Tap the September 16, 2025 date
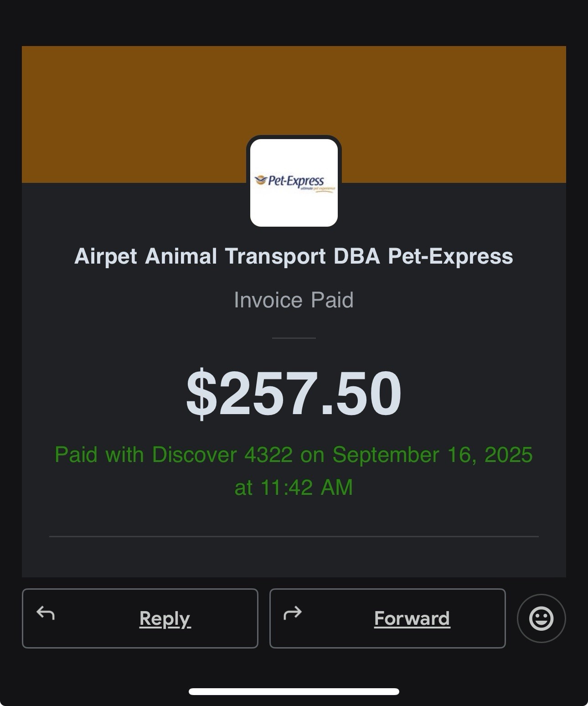 432,455
